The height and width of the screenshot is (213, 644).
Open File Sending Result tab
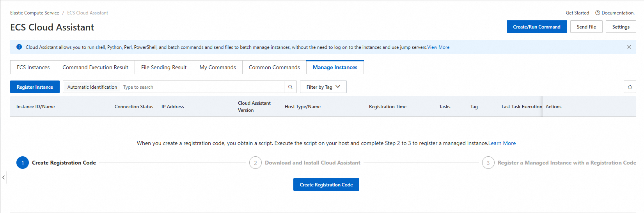[x=164, y=67]
